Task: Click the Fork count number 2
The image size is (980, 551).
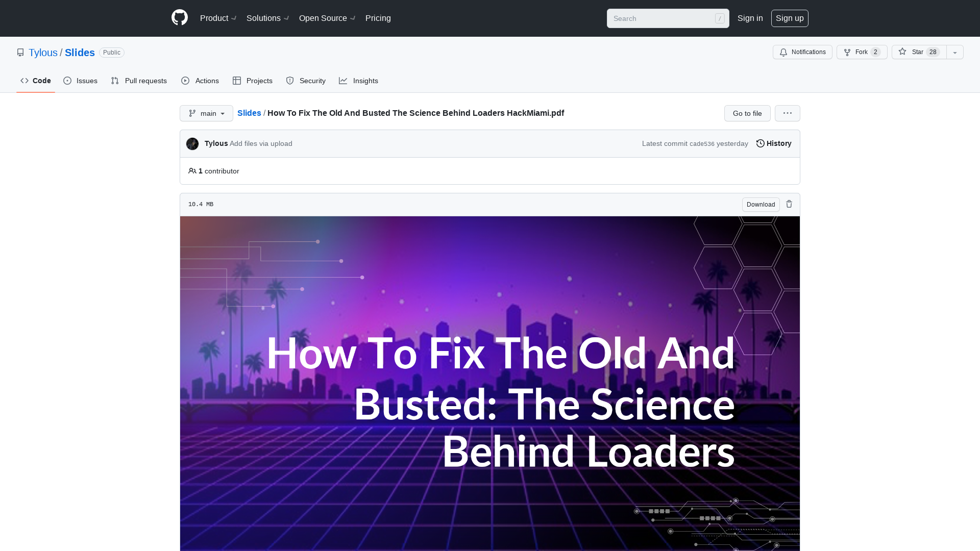Action: [876, 52]
